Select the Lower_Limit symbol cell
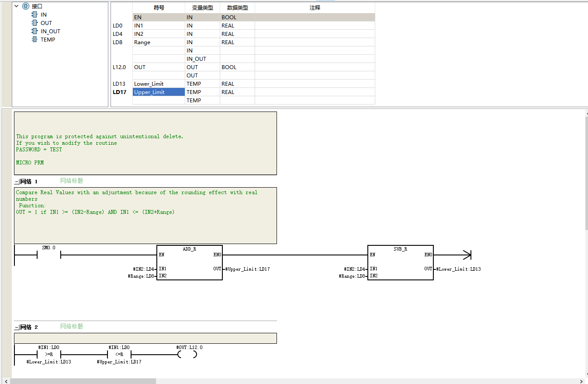This screenshot has width=588, height=384. tap(159, 84)
